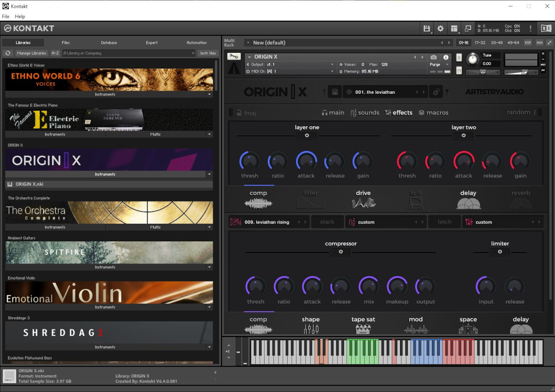Toggle the limiter power button

[x=500, y=252]
